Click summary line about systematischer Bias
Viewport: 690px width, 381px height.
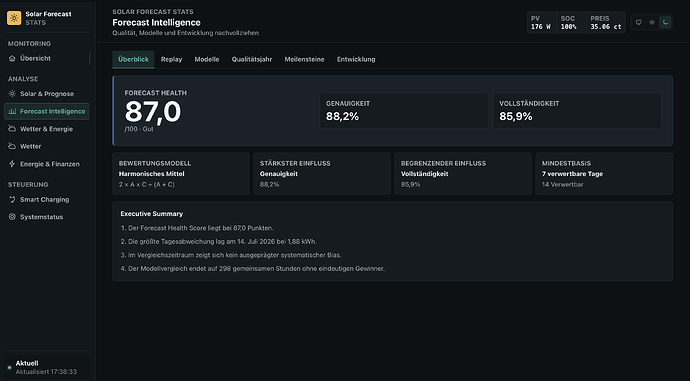231,255
